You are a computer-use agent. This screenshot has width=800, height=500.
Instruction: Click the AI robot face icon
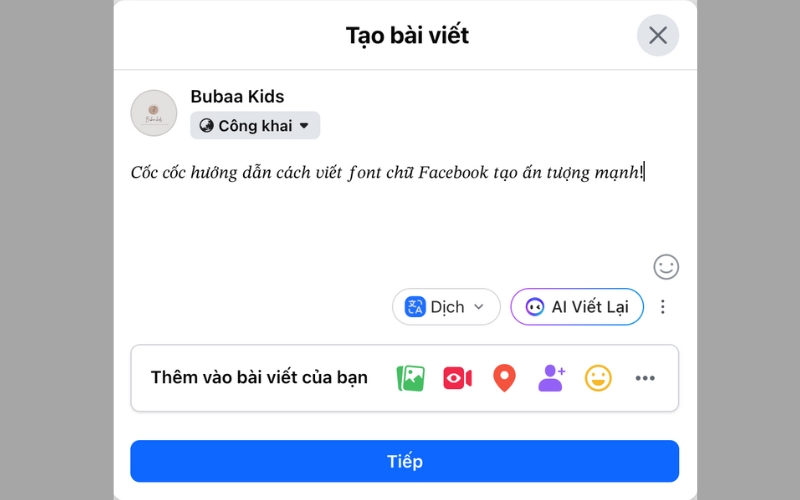[535, 307]
